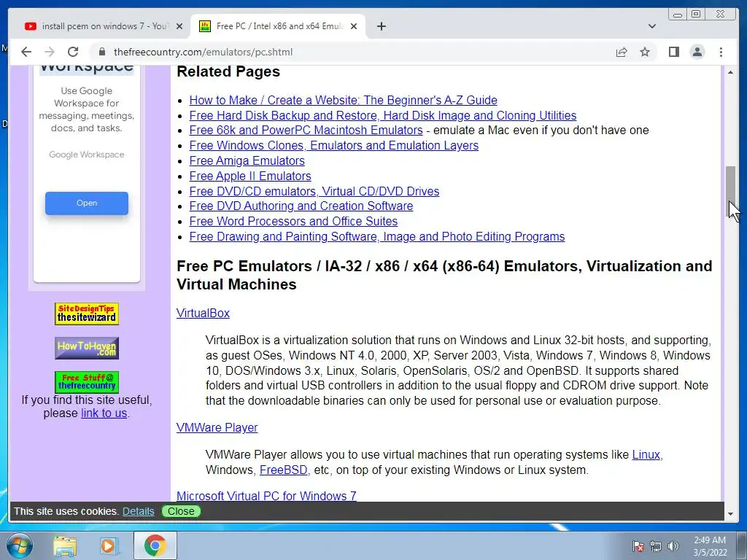Image resolution: width=747 pixels, height=560 pixels.
Task: Click the Chrome taskbar icon
Action: click(155, 545)
